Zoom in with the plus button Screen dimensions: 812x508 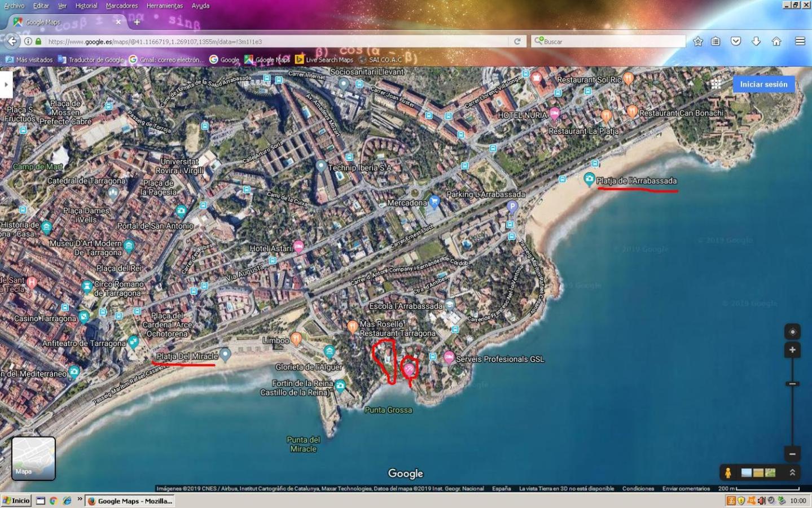(792, 350)
